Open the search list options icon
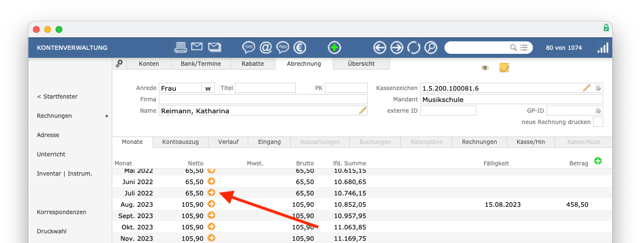This screenshot has width=644, height=243. 524,48
